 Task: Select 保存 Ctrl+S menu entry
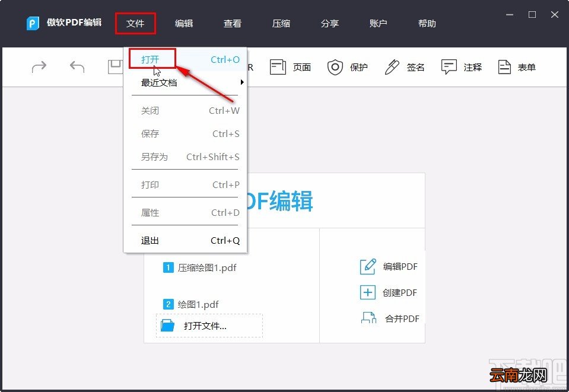click(186, 134)
